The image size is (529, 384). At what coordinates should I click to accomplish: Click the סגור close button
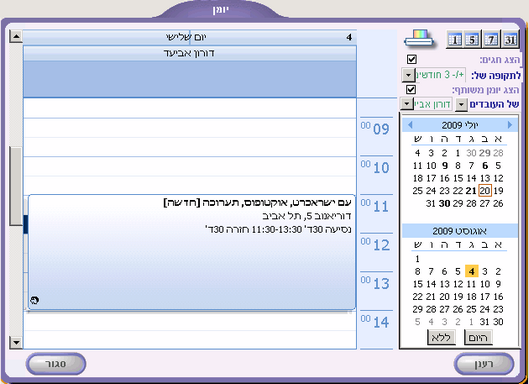[x=56, y=364]
